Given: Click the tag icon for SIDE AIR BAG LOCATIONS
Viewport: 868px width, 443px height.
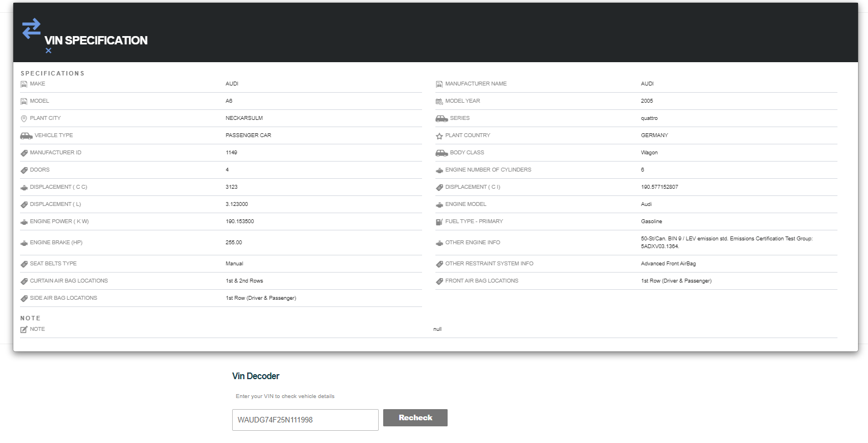Looking at the screenshot, I should click(x=24, y=299).
